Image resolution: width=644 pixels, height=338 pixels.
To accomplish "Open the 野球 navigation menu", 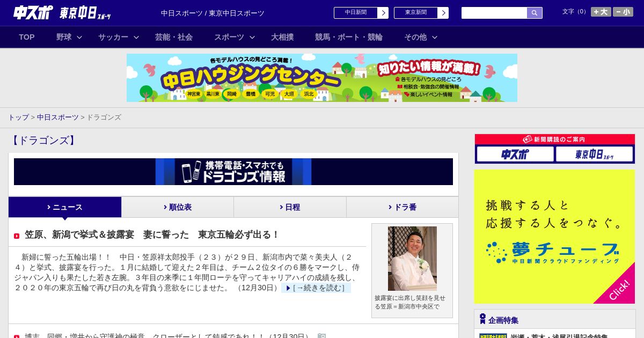I will pos(64,37).
